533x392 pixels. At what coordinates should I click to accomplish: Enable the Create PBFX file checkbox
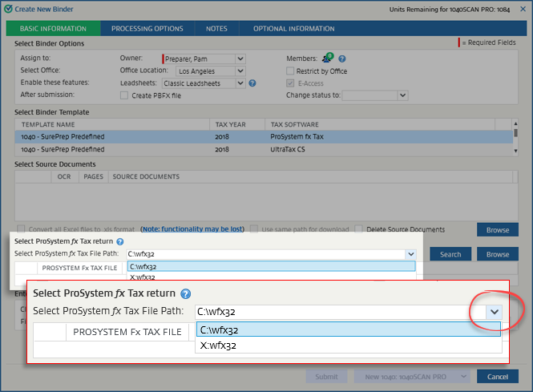(124, 95)
